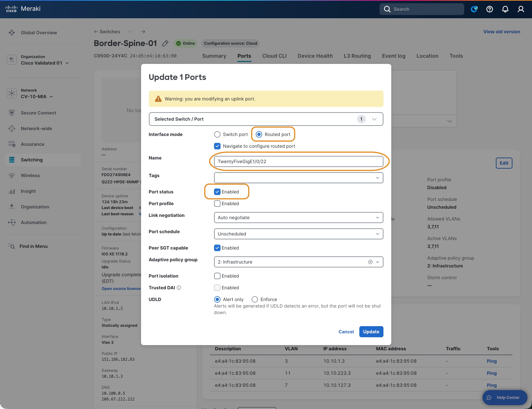The width and height of the screenshot is (532, 409).
Task: Open the Help Center button
Action: [505, 398]
